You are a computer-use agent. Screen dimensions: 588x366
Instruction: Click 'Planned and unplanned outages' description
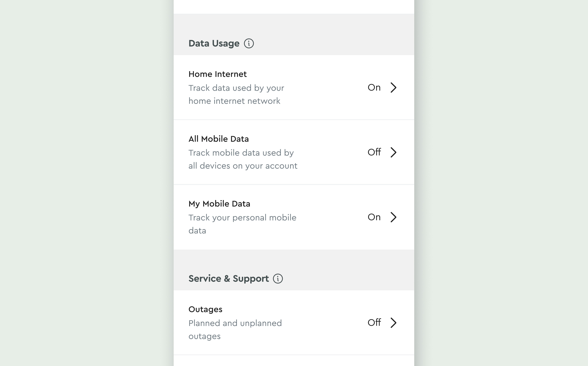click(x=235, y=330)
